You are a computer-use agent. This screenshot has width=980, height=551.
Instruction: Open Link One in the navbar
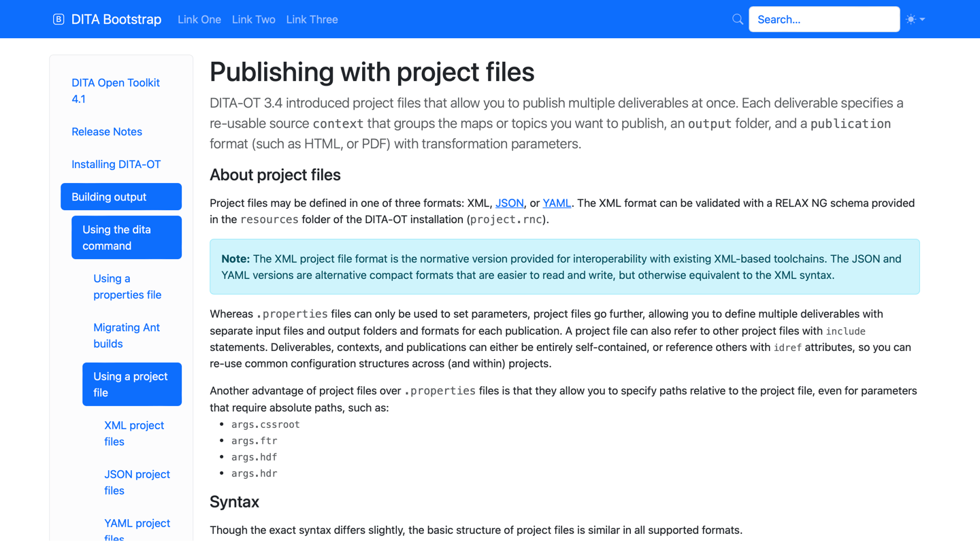pyautogui.click(x=199, y=20)
